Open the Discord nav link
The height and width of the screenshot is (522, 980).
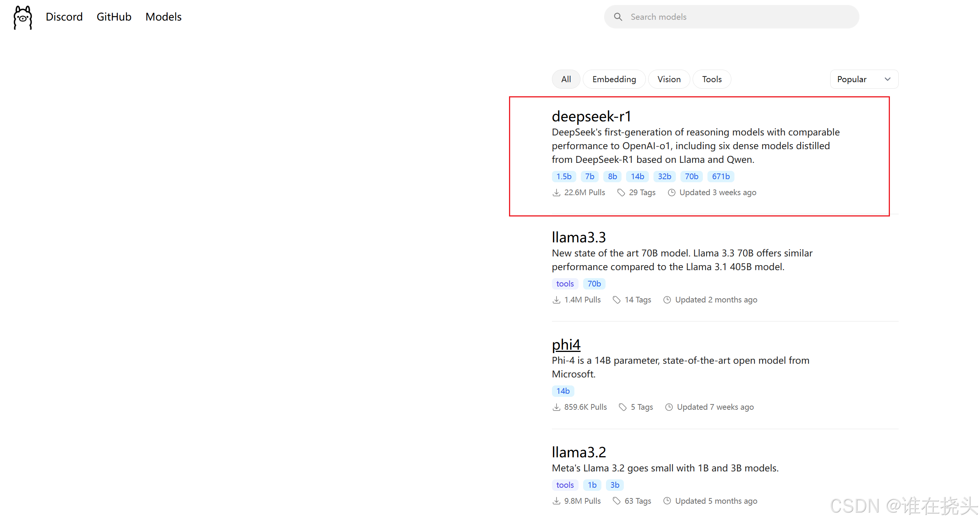point(64,17)
